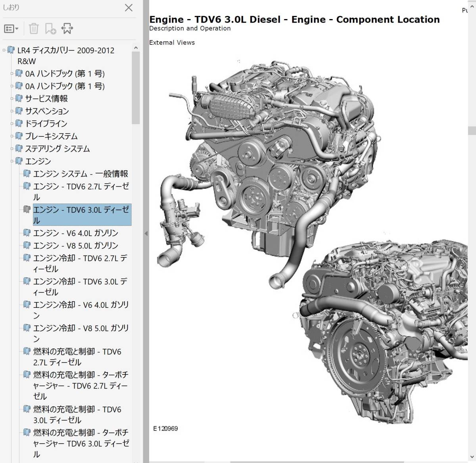Click figure reference E120969
Image resolution: width=476 pixels, height=463 pixels.
tap(166, 429)
